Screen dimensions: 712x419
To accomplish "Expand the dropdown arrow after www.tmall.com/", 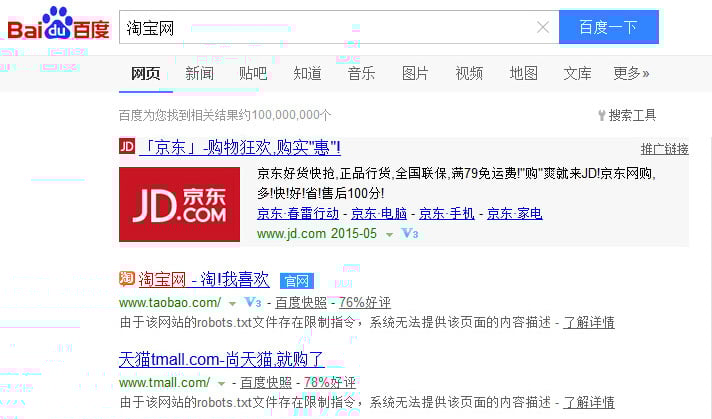I will tap(222, 384).
